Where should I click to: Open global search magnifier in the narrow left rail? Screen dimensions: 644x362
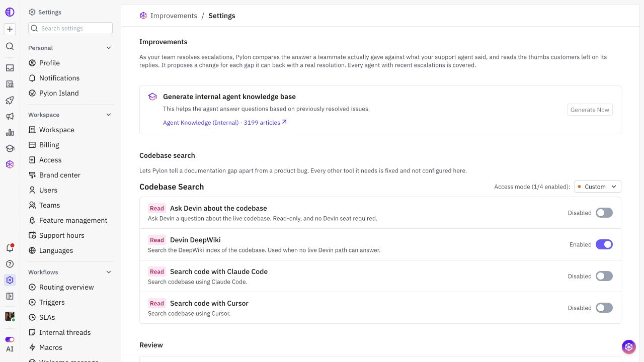point(10,46)
